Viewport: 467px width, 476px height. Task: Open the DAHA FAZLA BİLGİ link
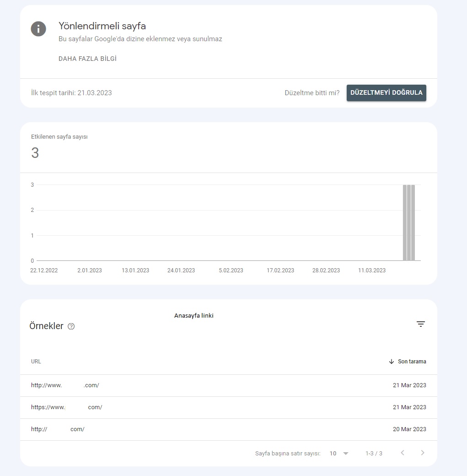point(87,59)
